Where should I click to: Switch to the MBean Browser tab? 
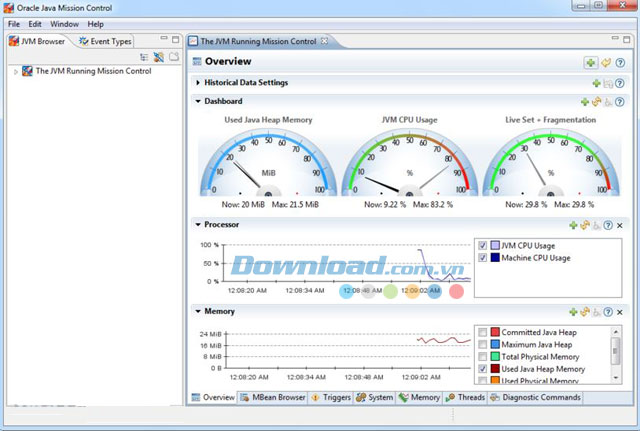pyautogui.click(x=271, y=397)
